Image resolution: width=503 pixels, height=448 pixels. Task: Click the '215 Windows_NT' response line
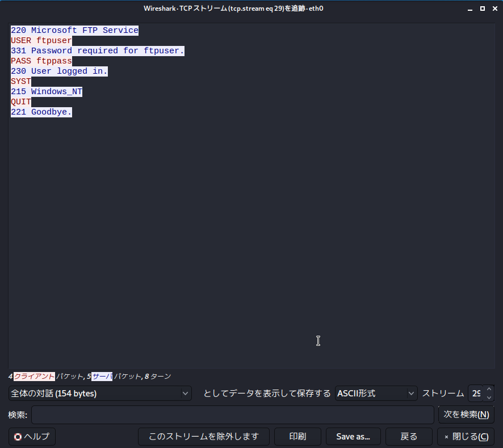click(x=47, y=92)
